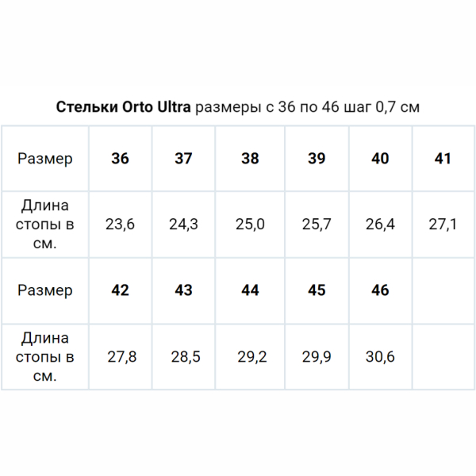Click the size 39 header cell
The width and height of the screenshot is (476, 476).
(317, 159)
